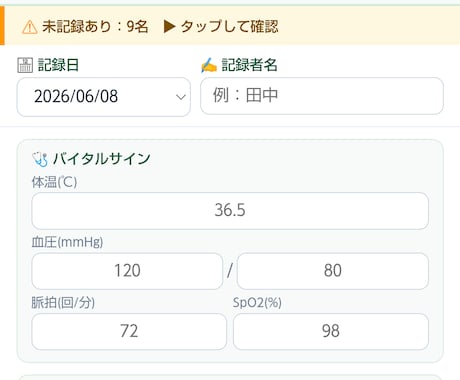
Task: Click the calendar icon beside 記録日
Action: coord(25,65)
